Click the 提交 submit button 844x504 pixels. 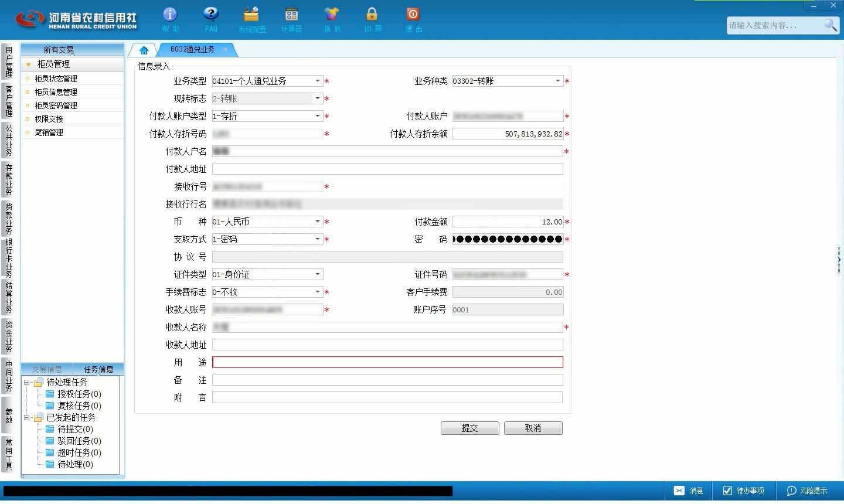(x=470, y=428)
